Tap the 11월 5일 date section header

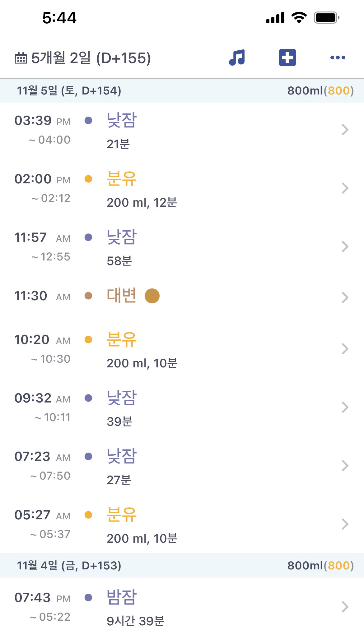[x=69, y=91]
